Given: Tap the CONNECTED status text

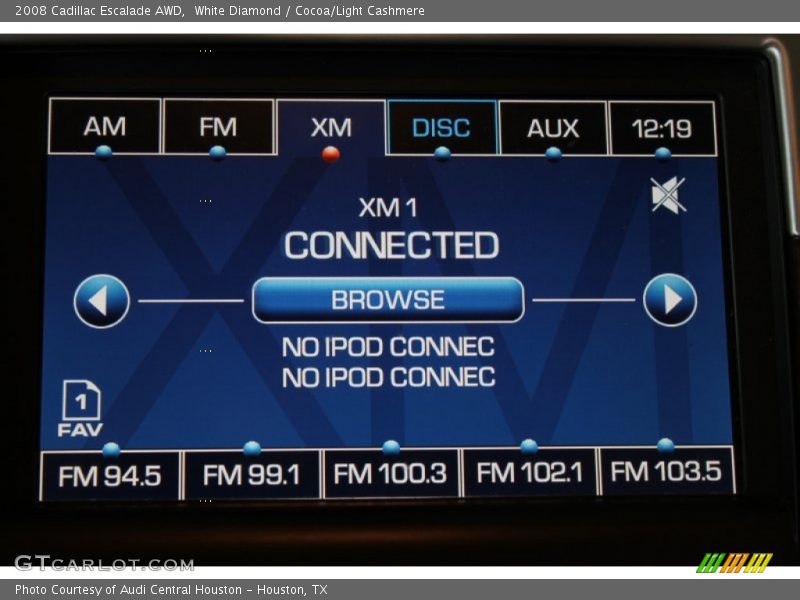Looking at the screenshot, I should pyautogui.click(x=391, y=245).
